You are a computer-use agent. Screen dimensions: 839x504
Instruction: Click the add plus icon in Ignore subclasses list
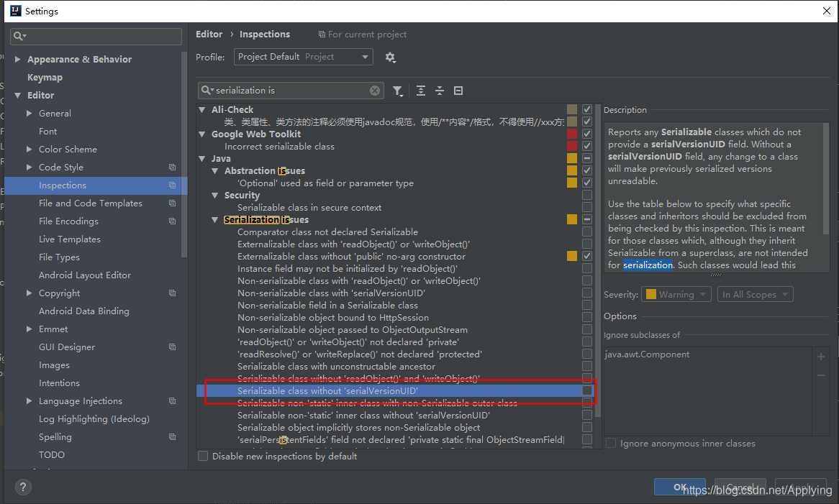(x=821, y=357)
